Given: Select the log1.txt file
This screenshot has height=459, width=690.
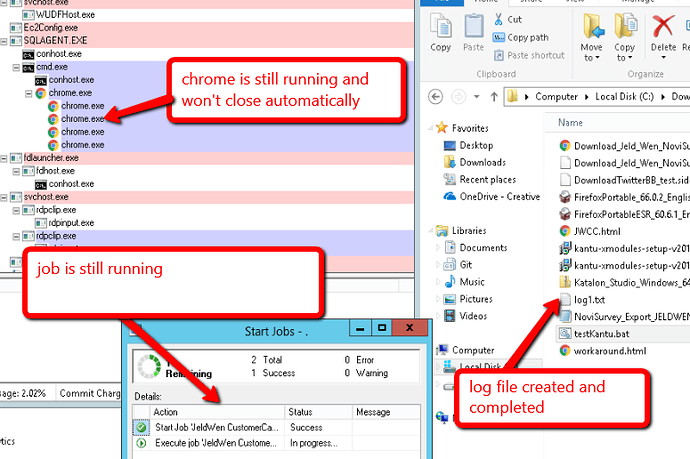Looking at the screenshot, I should point(589,300).
